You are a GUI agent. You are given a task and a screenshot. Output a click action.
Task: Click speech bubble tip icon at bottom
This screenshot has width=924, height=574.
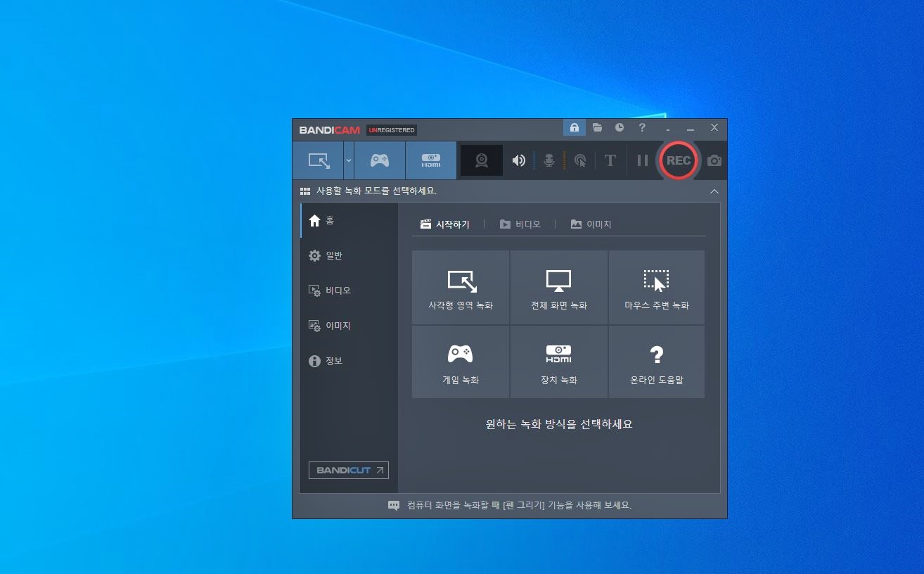click(x=394, y=506)
